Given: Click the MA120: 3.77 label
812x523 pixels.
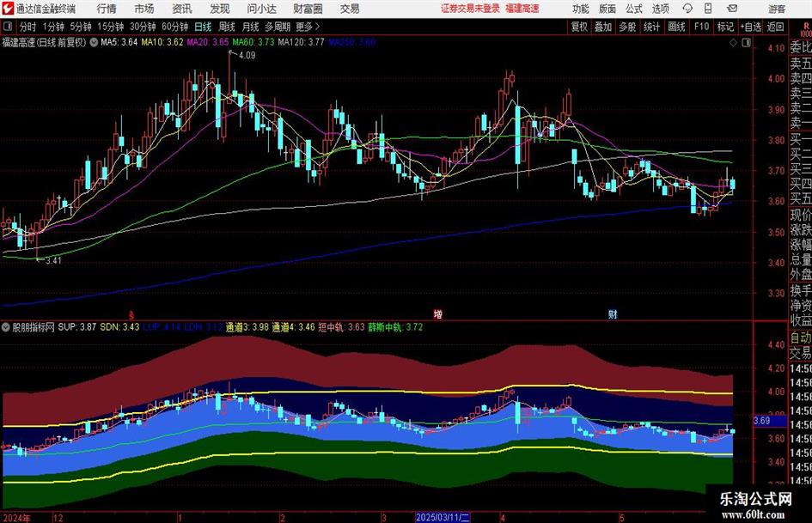Looking at the screenshot, I should pyautogui.click(x=301, y=42).
